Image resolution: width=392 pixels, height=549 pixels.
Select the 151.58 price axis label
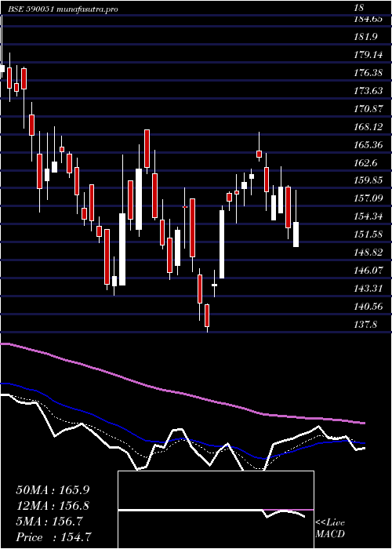[368, 235]
